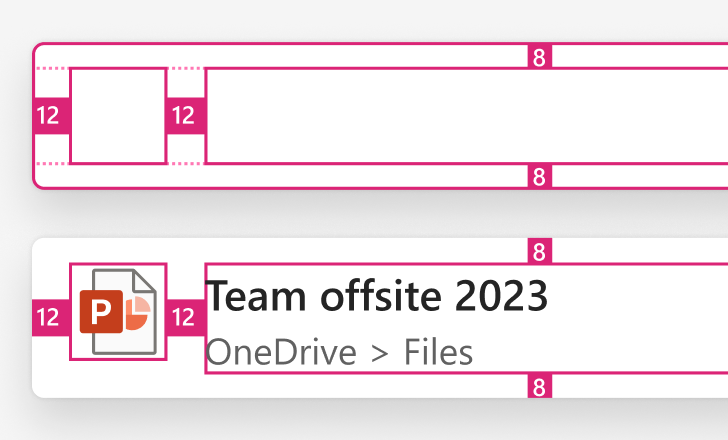Click the word 2023 in the file title
The height and width of the screenshot is (440, 728).
click(x=501, y=296)
